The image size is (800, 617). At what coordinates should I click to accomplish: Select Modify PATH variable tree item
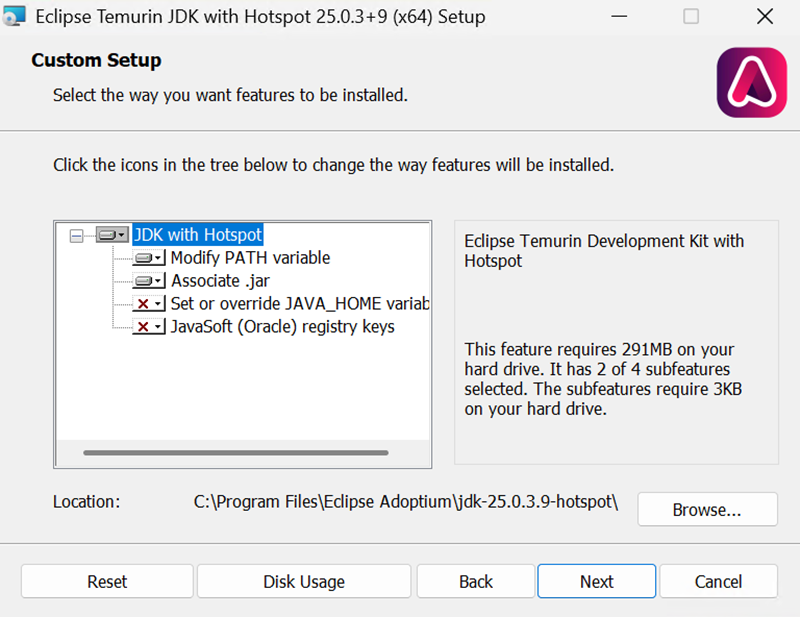(x=250, y=258)
